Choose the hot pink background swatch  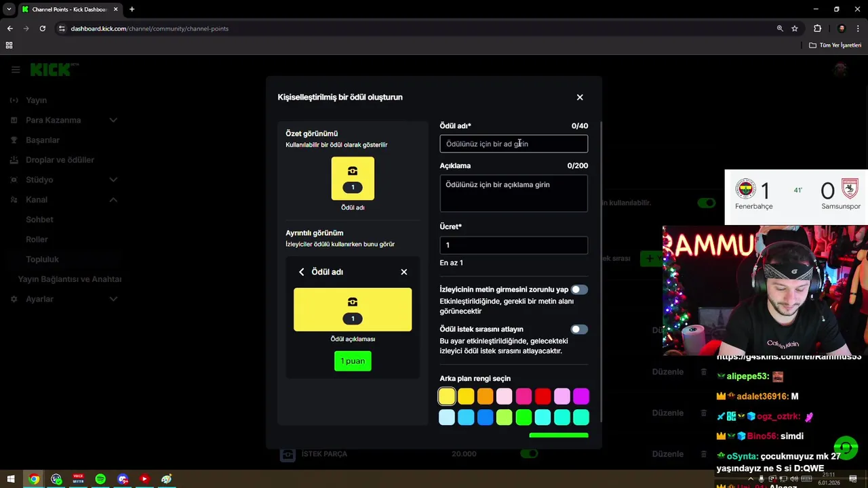524,396
